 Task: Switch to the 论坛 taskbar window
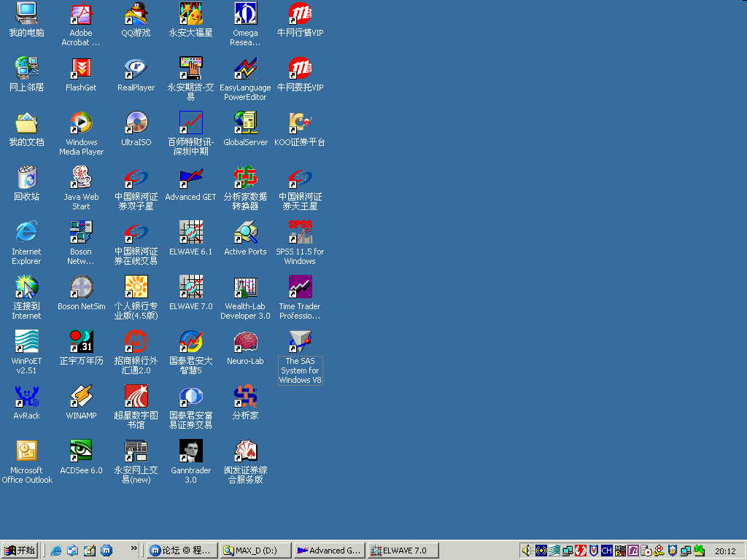point(182,551)
